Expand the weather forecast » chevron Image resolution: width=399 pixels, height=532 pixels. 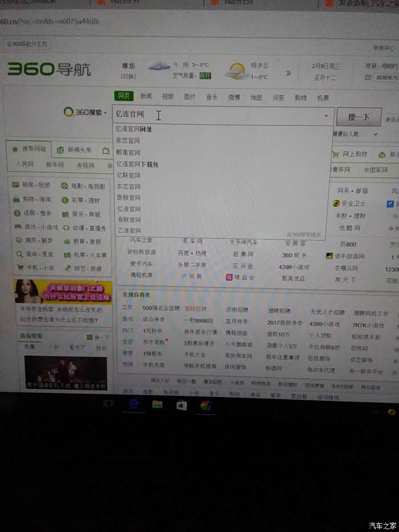click(288, 73)
